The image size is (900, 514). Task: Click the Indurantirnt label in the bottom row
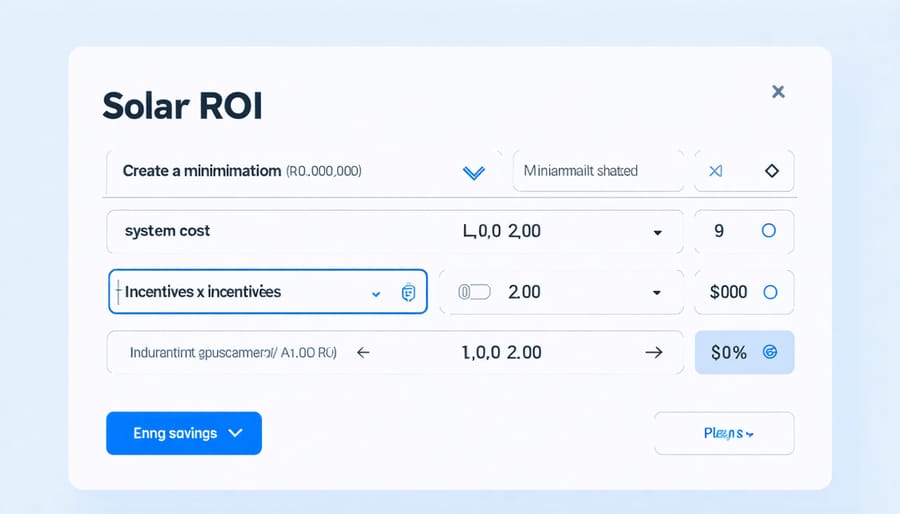[x=233, y=352]
